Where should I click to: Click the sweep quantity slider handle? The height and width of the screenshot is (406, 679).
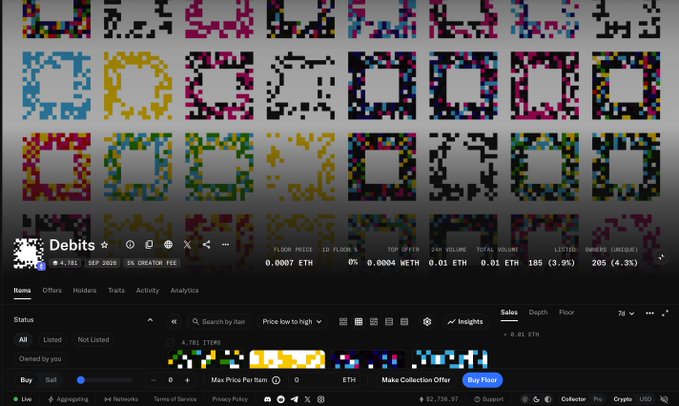pos(81,380)
